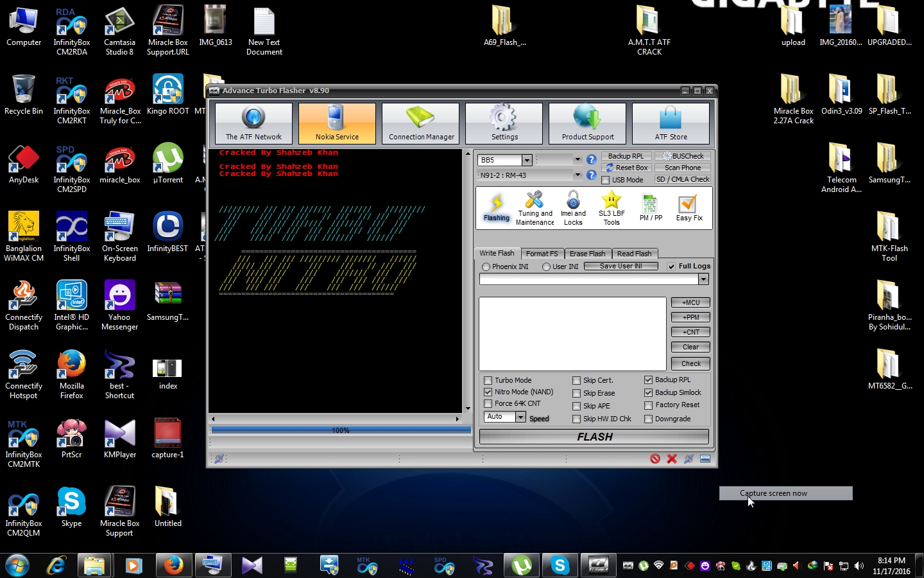Image resolution: width=924 pixels, height=578 pixels.
Task: Uncheck Nitro Mode (NAND)
Action: click(488, 392)
